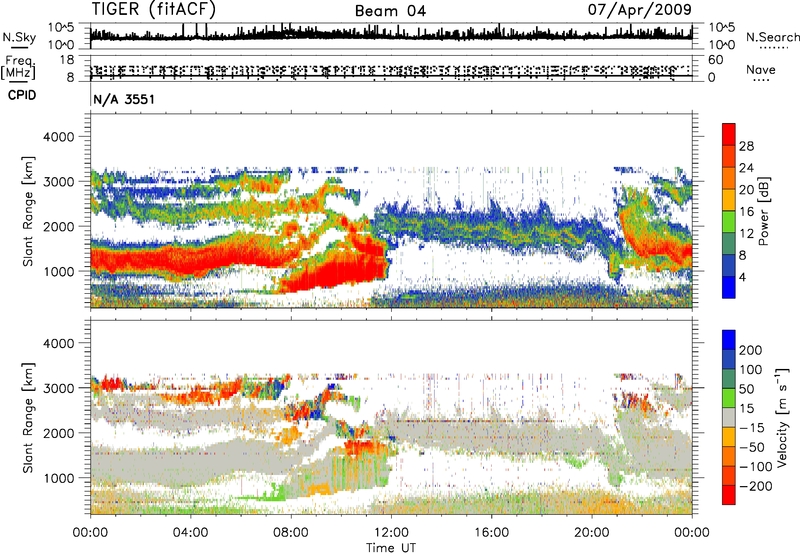The width and height of the screenshot is (800, 554).
Task: Click the 'N/A 3551' CPID value
Action: 123,99
